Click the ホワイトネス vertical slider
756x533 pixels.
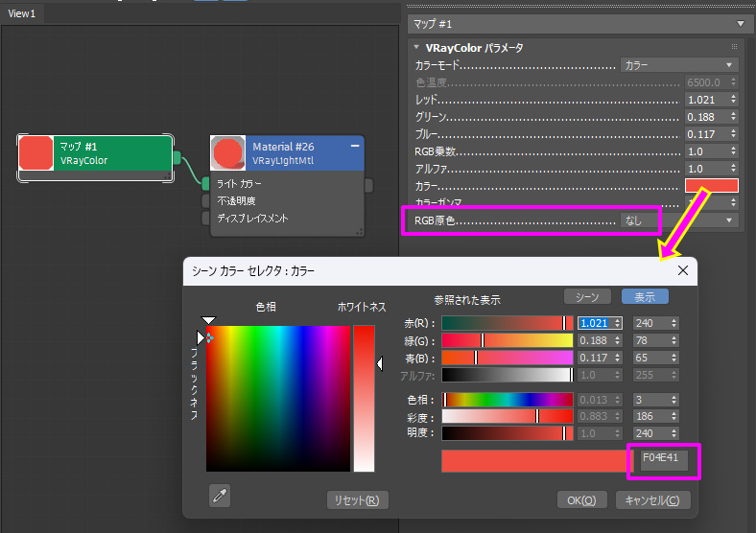[x=364, y=399]
